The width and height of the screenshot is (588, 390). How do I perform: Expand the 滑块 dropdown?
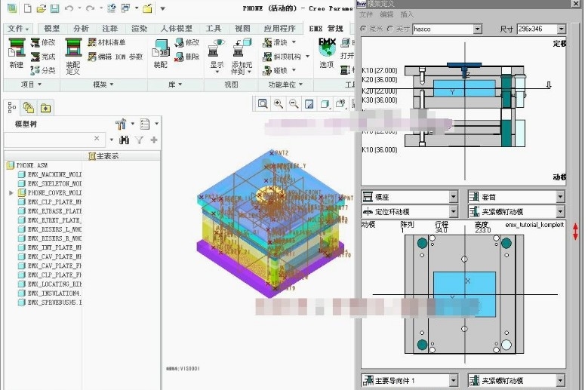[x=294, y=42]
